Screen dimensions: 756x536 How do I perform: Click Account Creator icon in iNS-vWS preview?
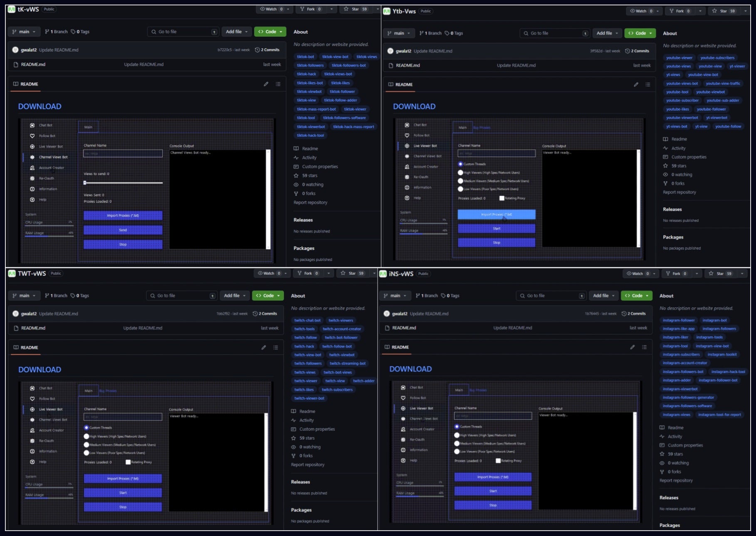[403, 429]
